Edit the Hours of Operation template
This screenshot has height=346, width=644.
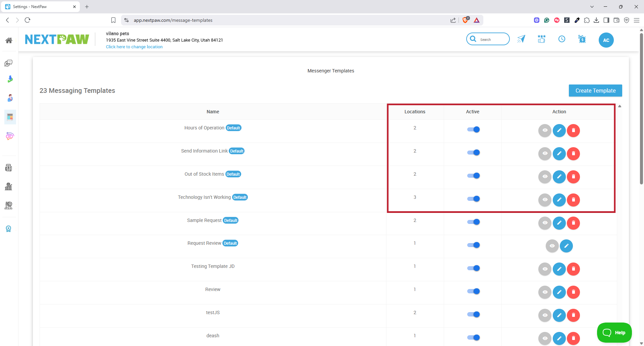(559, 130)
